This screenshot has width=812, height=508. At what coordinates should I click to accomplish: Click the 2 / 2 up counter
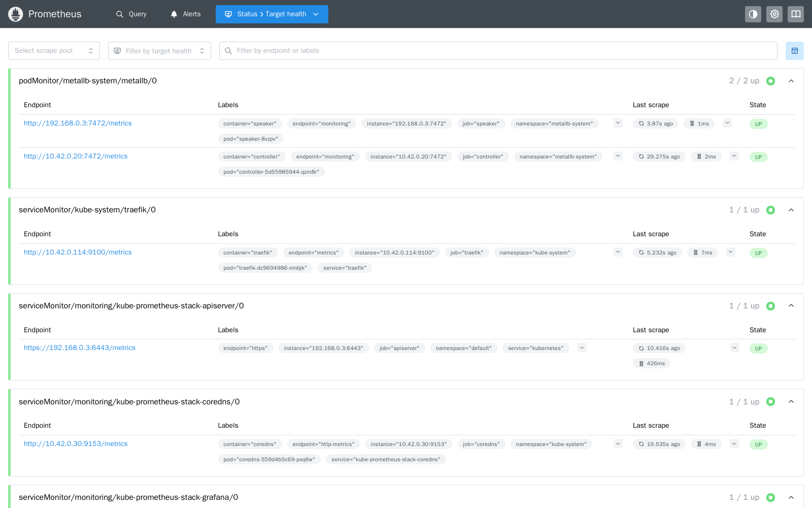745,81
